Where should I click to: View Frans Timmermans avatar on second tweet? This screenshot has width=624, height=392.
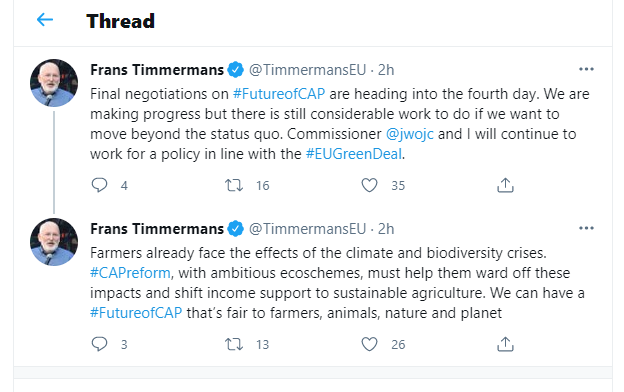(54, 242)
